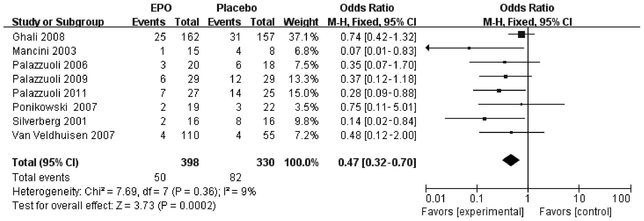644x221 pixels.
Task: Click the Palazzuoli 2011 square plot marker
Action: pyautogui.click(x=499, y=91)
